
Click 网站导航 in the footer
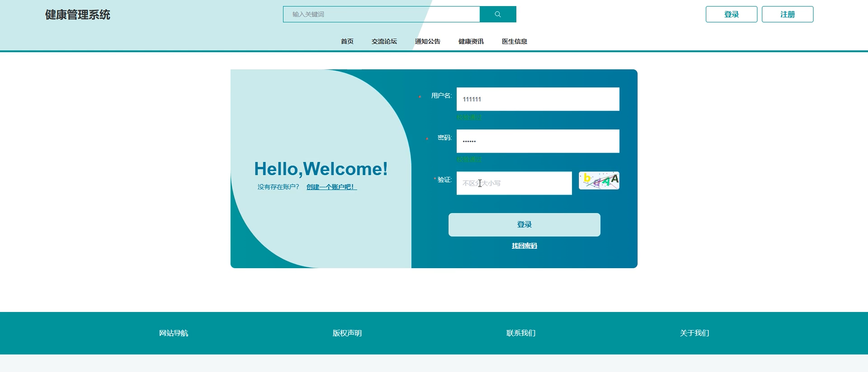pyautogui.click(x=174, y=333)
